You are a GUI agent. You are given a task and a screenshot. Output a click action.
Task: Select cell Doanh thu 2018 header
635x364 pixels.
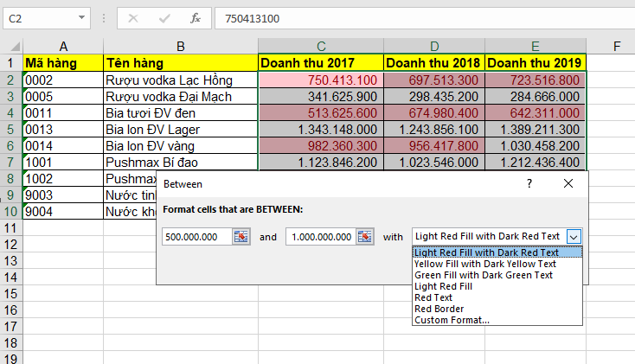(433, 62)
